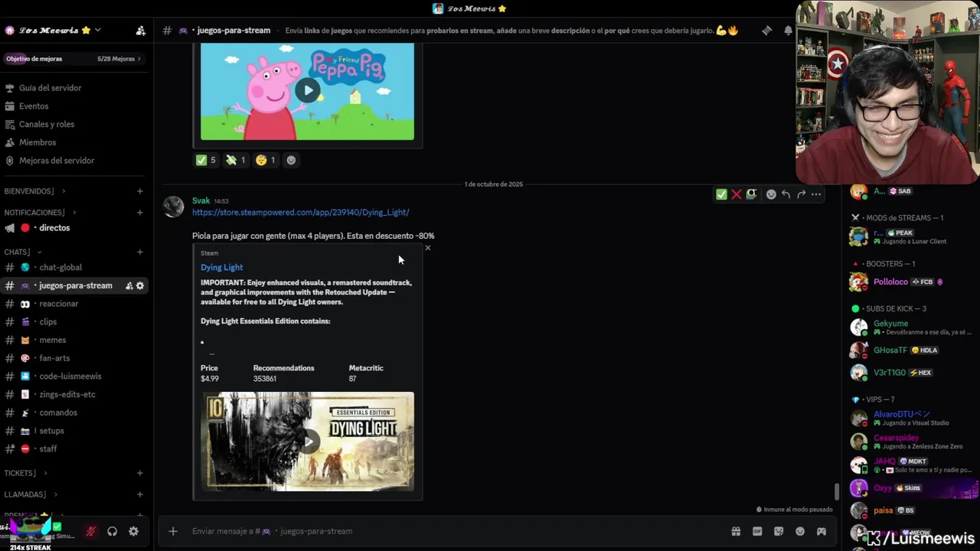Add channel to the TICKETS category
The image size is (980, 551).
click(x=140, y=473)
